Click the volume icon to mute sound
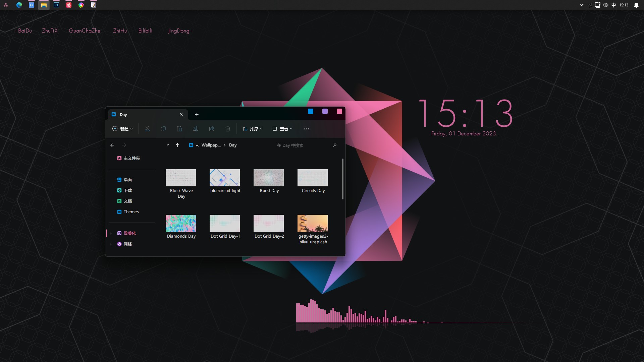Viewport: 644px width, 362px height. click(605, 5)
